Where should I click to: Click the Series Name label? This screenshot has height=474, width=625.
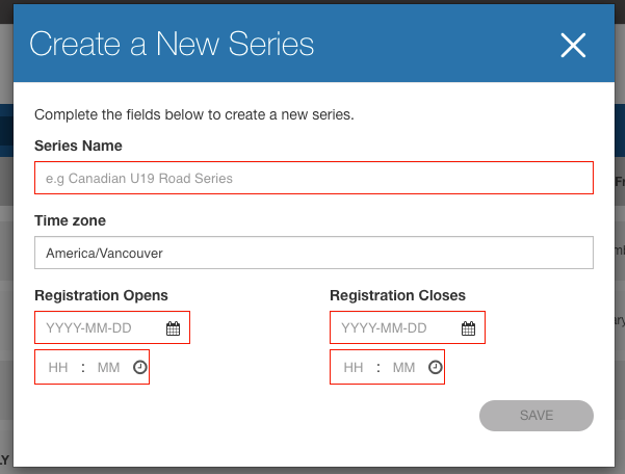tap(78, 146)
